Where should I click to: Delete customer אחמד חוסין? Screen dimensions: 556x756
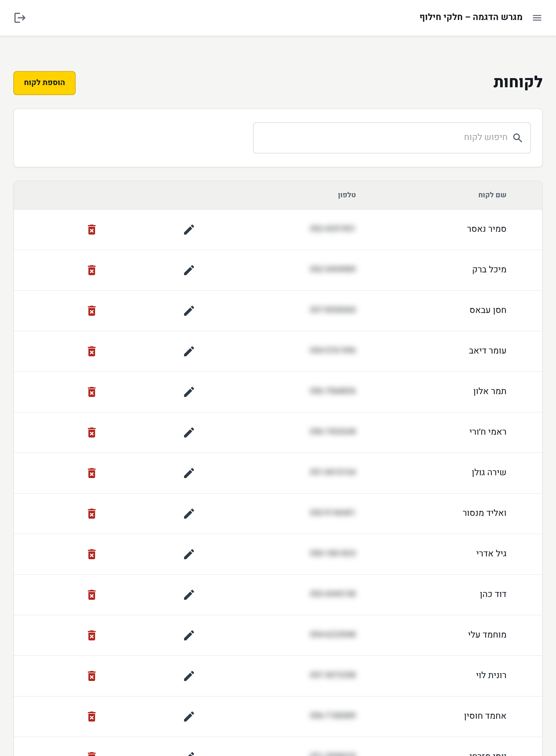pos(91,716)
